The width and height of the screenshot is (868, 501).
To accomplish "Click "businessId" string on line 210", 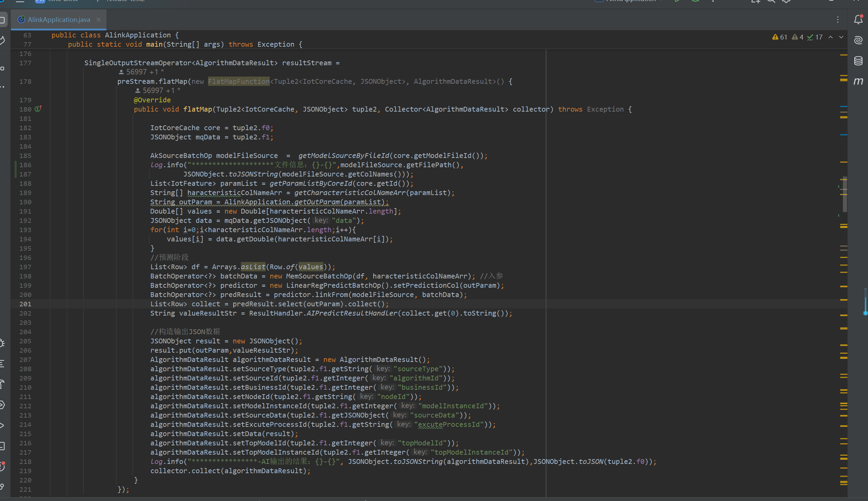I will point(422,387).
